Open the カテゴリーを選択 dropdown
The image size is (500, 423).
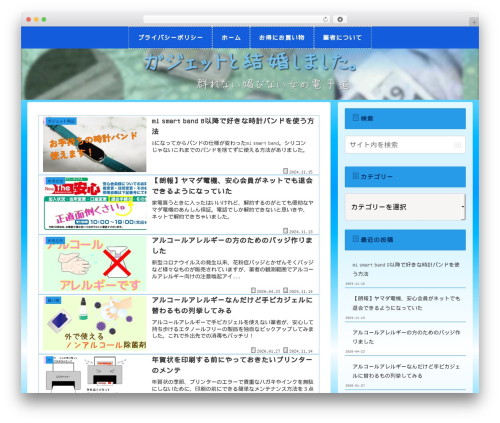click(x=405, y=207)
